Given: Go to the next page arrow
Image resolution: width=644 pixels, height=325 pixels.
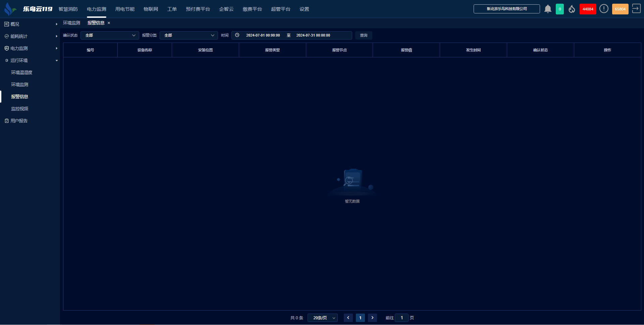Looking at the screenshot, I should coord(372,318).
